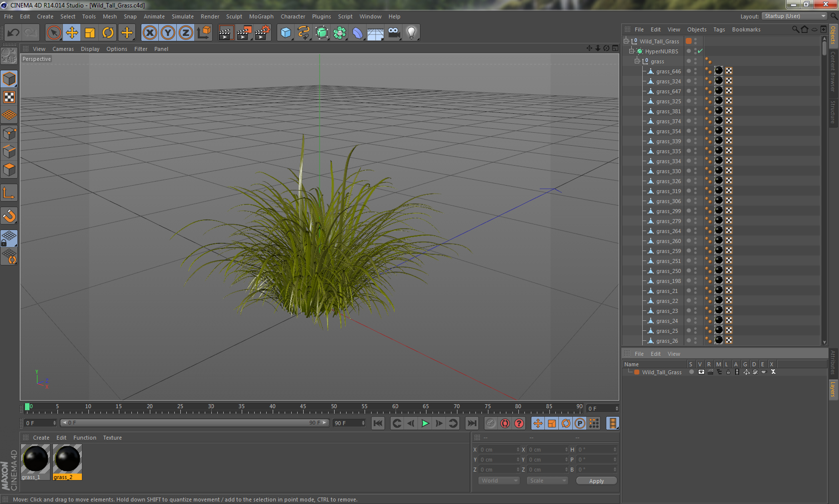Open the MoGraph menu
The width and height of the screenshot is (839, 504).
[x=261, y=16]
